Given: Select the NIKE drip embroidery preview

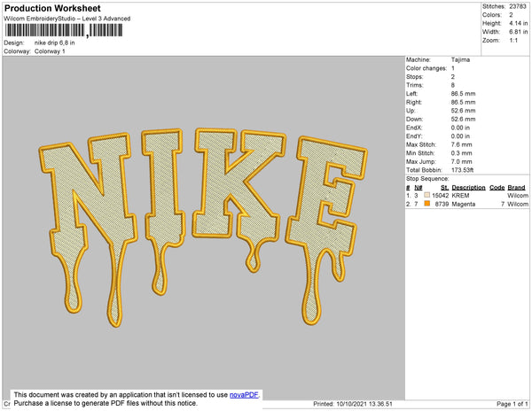Looking at the screenshot, I should (203, 227).
